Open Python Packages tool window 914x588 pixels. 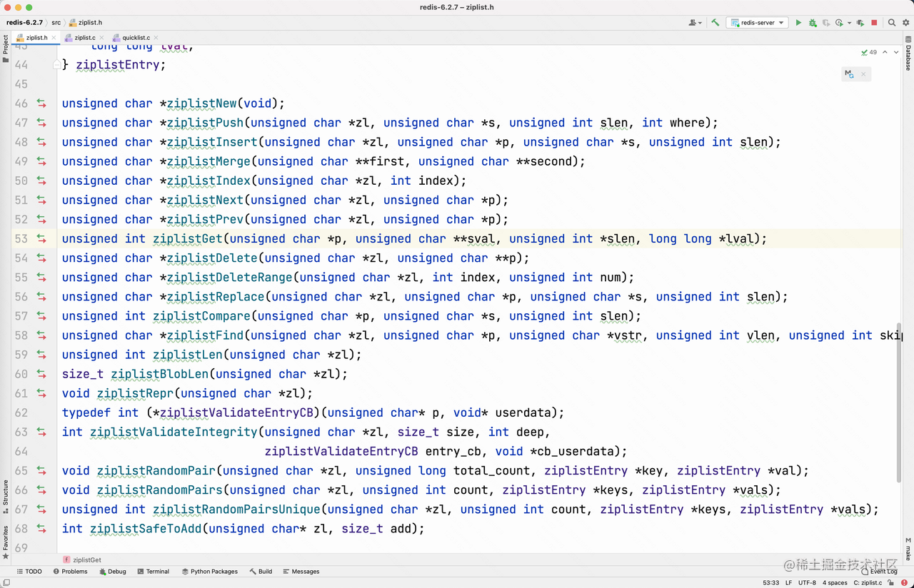pos(210,572)
